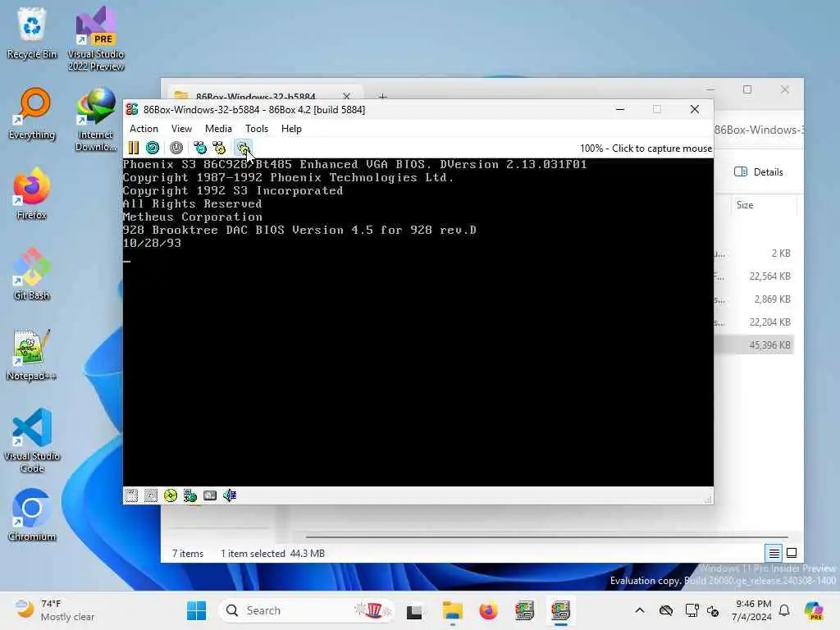Open clock showing 9:46 PM

pyautogui.click(x=752, y=610)
